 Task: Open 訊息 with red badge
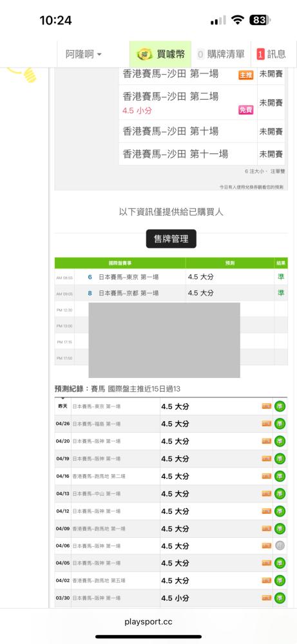coord(271,54)
